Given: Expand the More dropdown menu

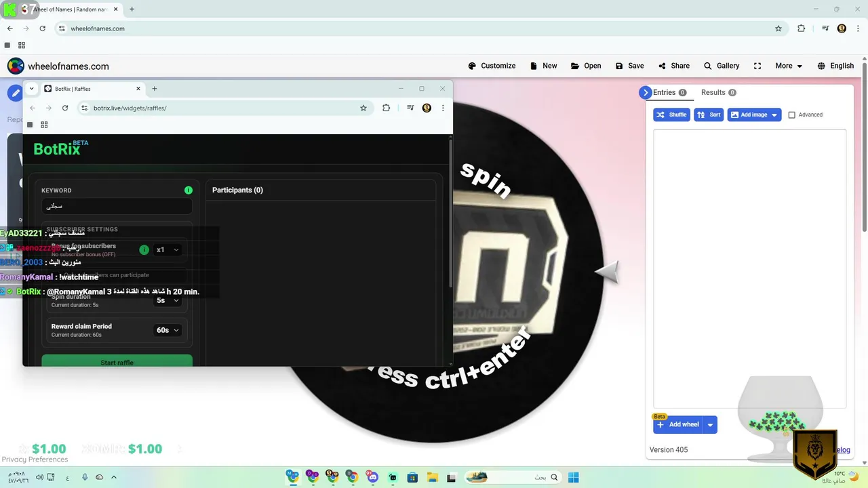Looking at the screenshot, I should coord(789,66).
